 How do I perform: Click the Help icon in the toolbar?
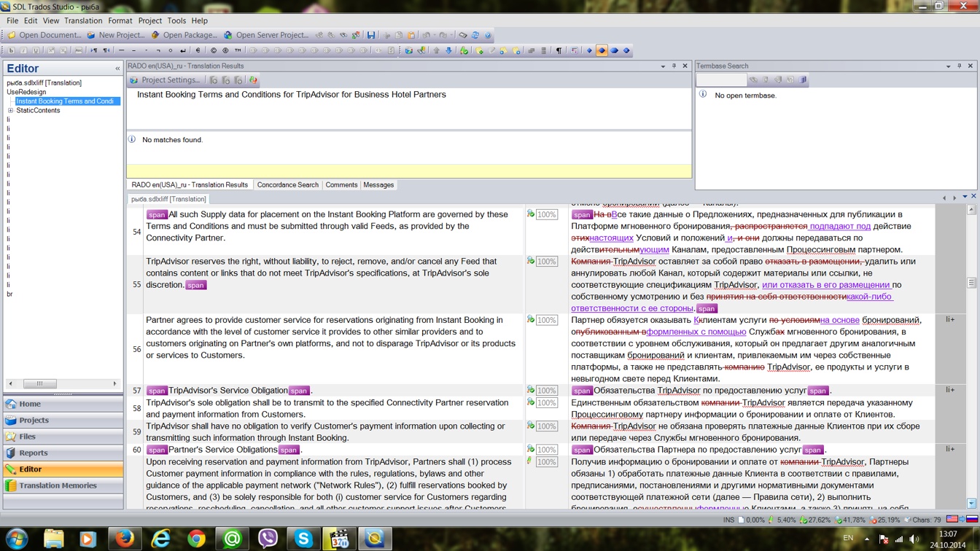(488, 35)
